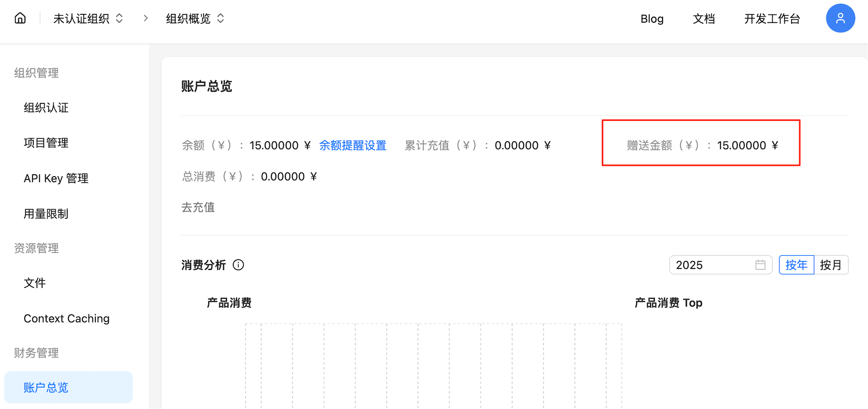Expand the 未认证组织 organization dropdown
The height and width of the screenshot is (409, 868).
[x=88, y=18]
